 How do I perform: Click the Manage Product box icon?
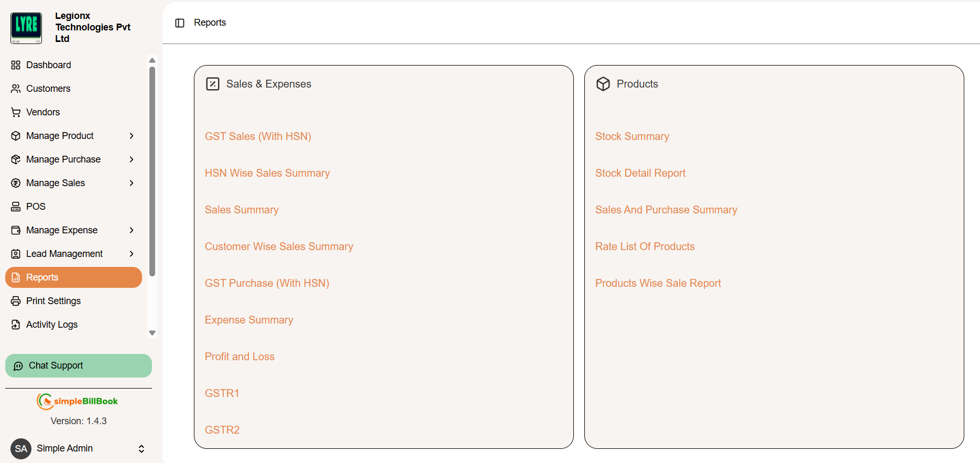(16, 136)
